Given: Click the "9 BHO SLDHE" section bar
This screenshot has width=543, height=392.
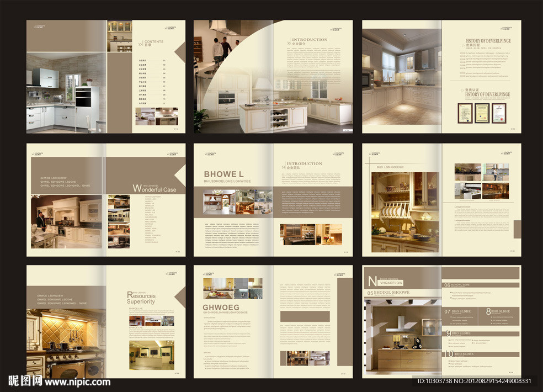Looking at the screenshot, I should (x=481, y=333).
